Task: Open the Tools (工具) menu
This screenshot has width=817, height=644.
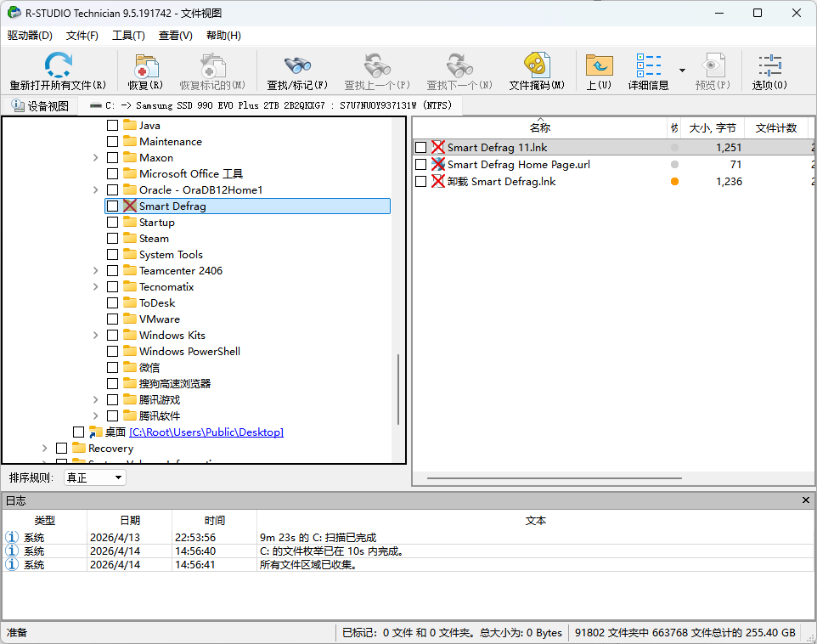Action: 128,36
